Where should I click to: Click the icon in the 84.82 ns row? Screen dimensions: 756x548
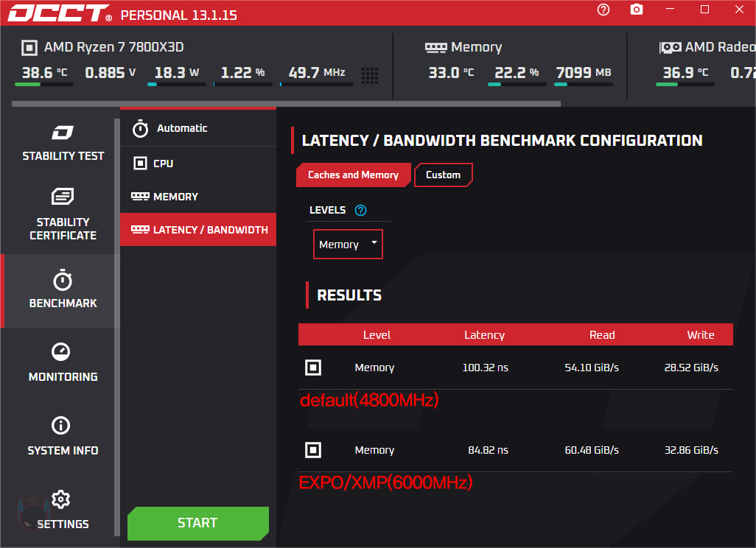click(x=313, y=450)
